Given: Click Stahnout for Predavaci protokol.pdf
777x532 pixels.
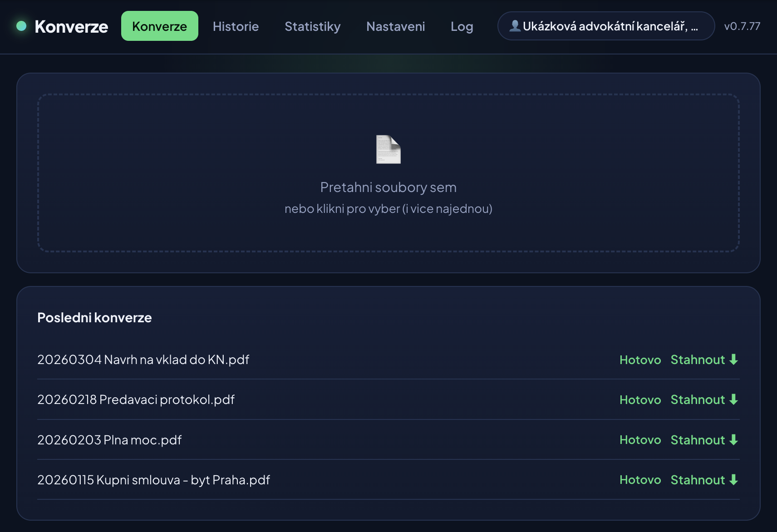Looking at the screenshot, I should point(704,399).
